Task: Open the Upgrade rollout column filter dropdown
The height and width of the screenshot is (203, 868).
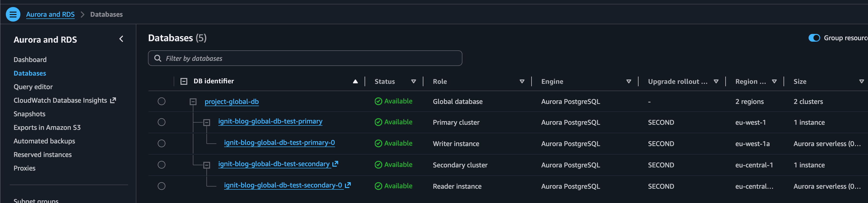Action: click(716, 81)
